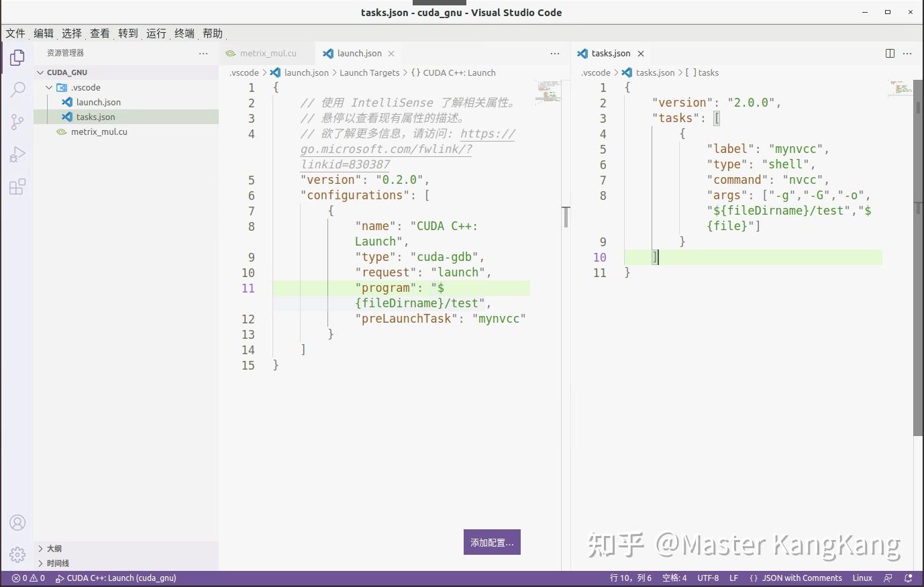Click the feedback icon in status bar
This screenshot has width=924, height=587.
point(888,578)
